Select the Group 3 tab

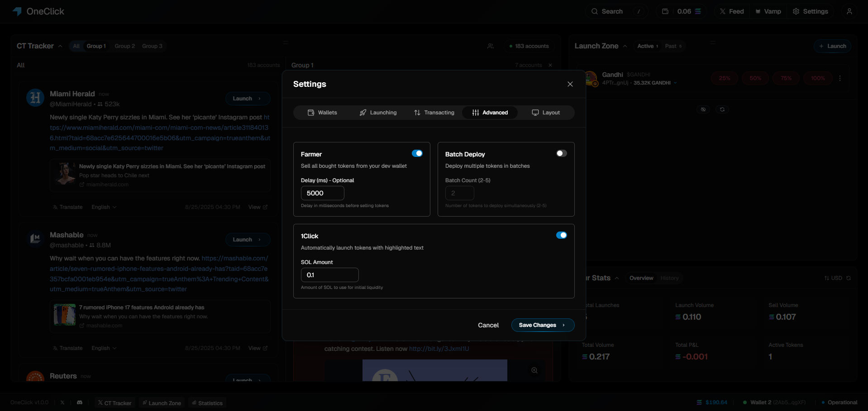coord(152,46)
